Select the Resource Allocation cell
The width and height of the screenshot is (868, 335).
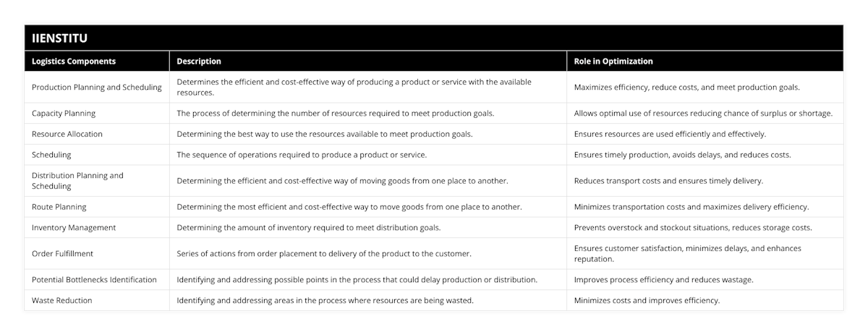pyautogui.click(x=67, y=134)
